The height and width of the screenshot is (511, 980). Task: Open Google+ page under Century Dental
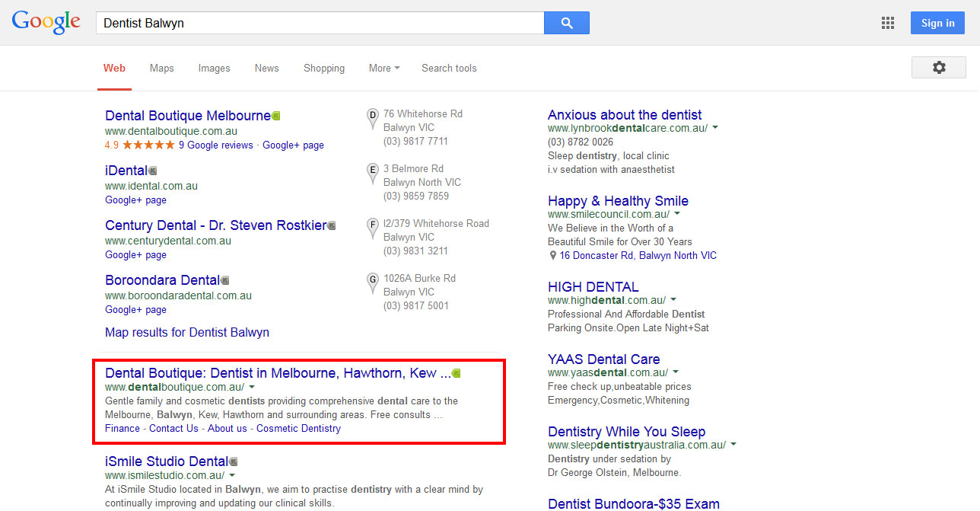click(x=135, y=254)
